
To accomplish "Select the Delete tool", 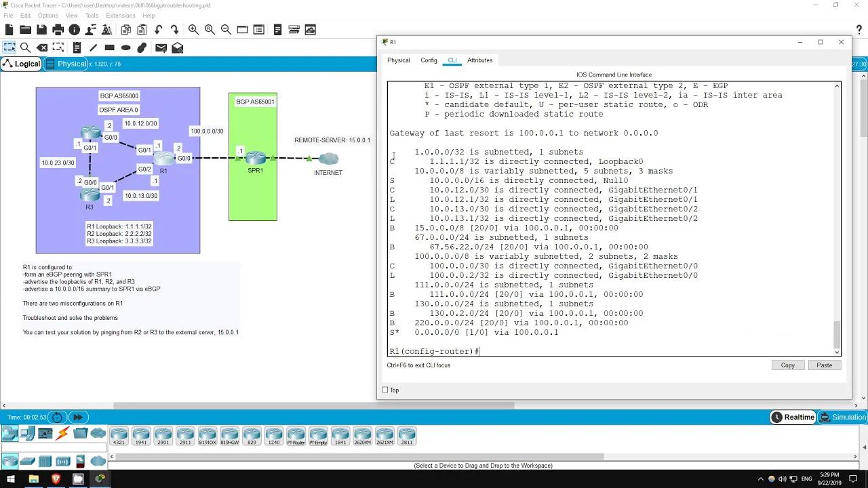I will 41,47.
